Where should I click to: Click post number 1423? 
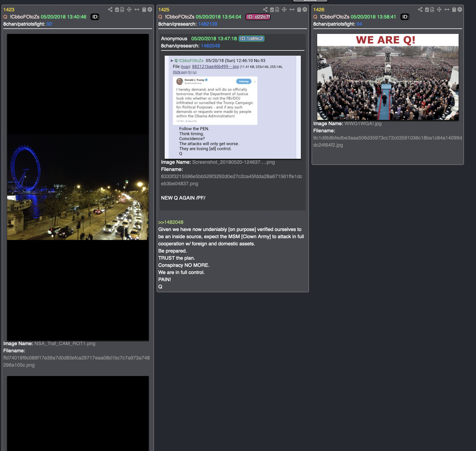[9, 10]
